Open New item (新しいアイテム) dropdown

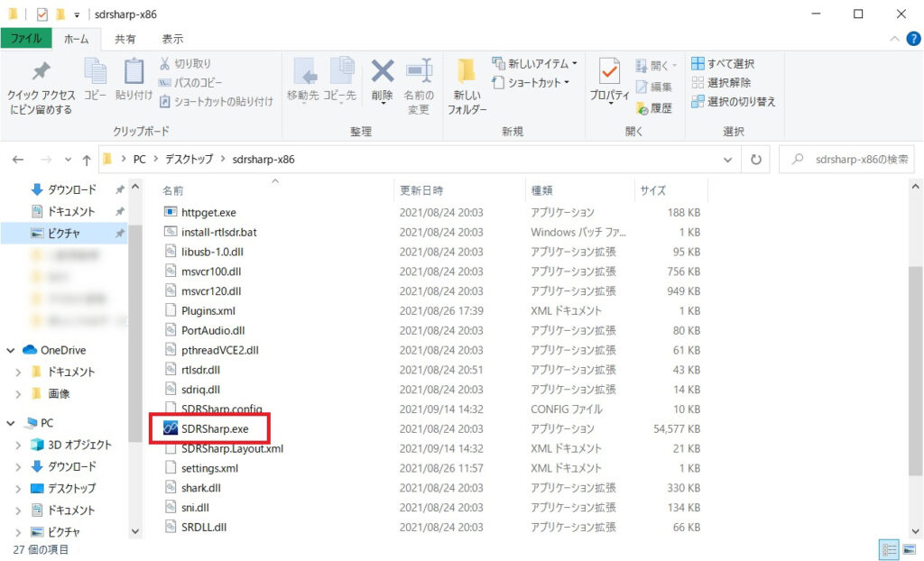tap(534, 63)
